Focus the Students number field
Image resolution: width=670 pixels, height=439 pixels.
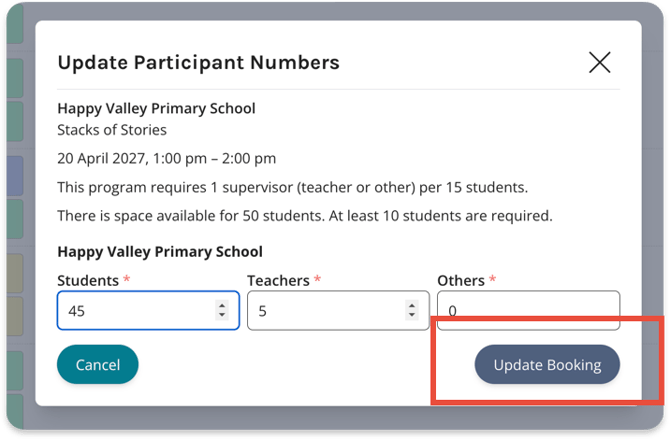148,310
